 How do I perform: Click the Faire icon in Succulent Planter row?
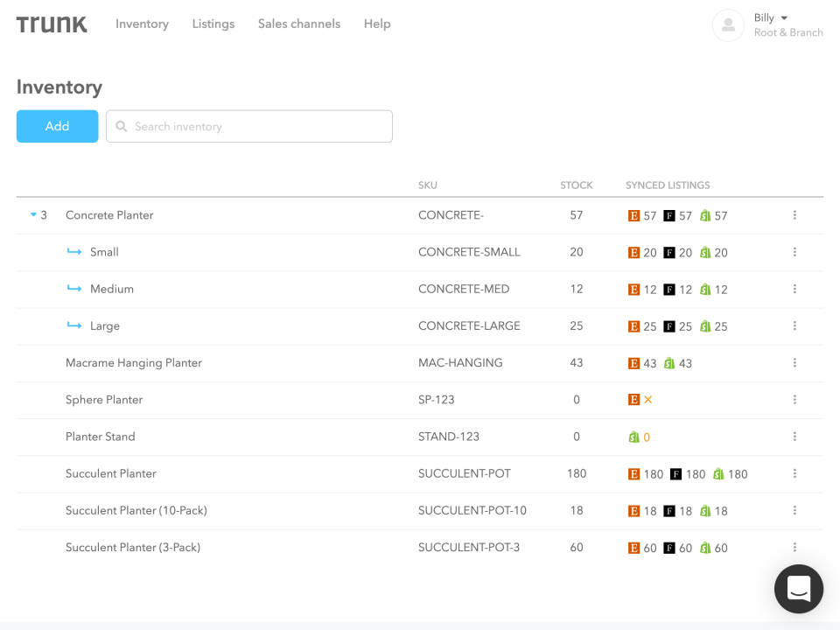(x=675, y=474)
